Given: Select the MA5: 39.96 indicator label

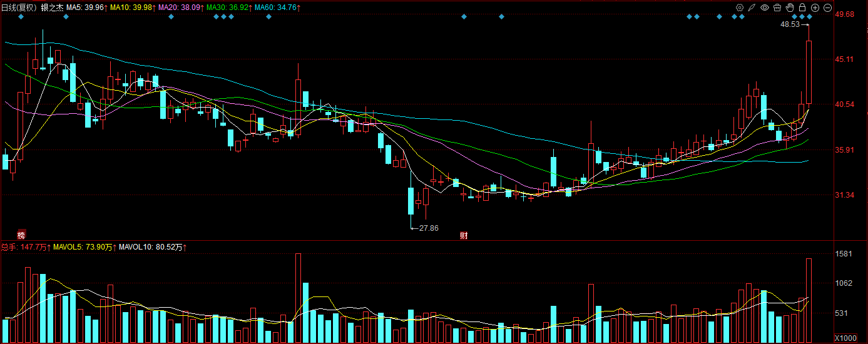Looking at the screenshot, I should pyautogui.click(x=86, y=8).
